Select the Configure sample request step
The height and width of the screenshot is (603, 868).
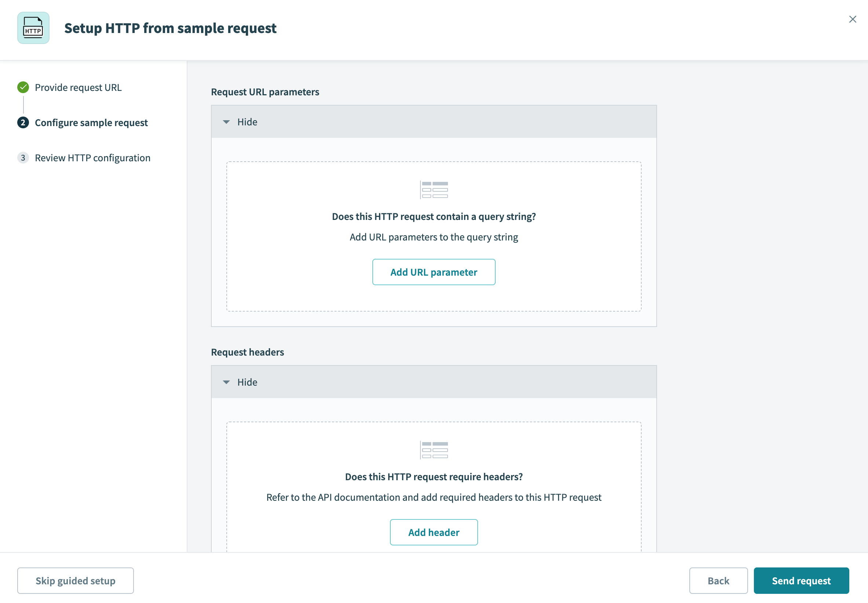tap(91, 122)
